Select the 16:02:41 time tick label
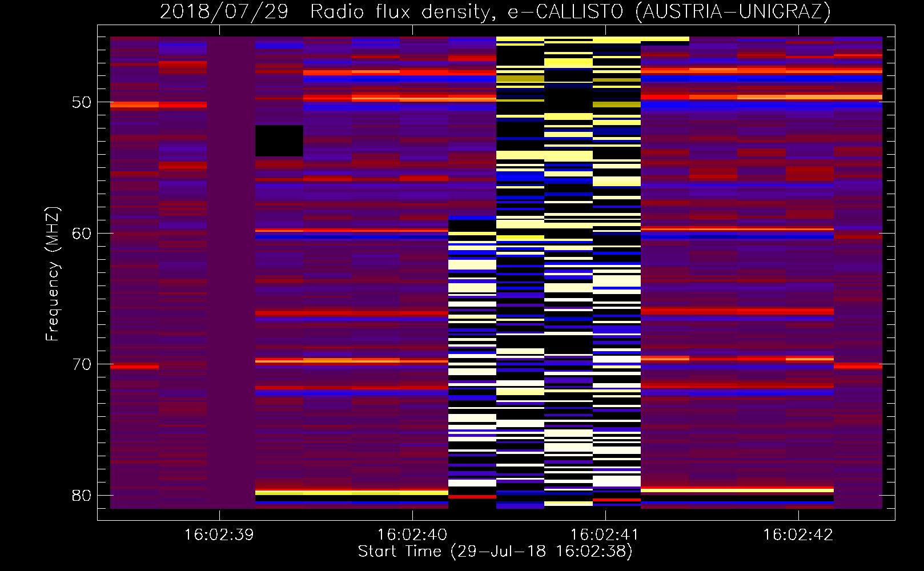The image size is (924, 571). click(x=605, y=534)
